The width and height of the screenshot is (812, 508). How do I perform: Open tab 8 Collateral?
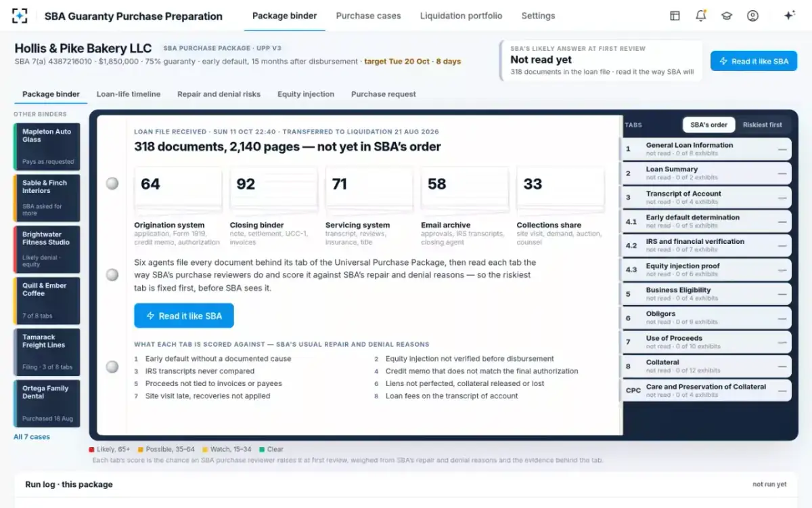click(706, 366)
